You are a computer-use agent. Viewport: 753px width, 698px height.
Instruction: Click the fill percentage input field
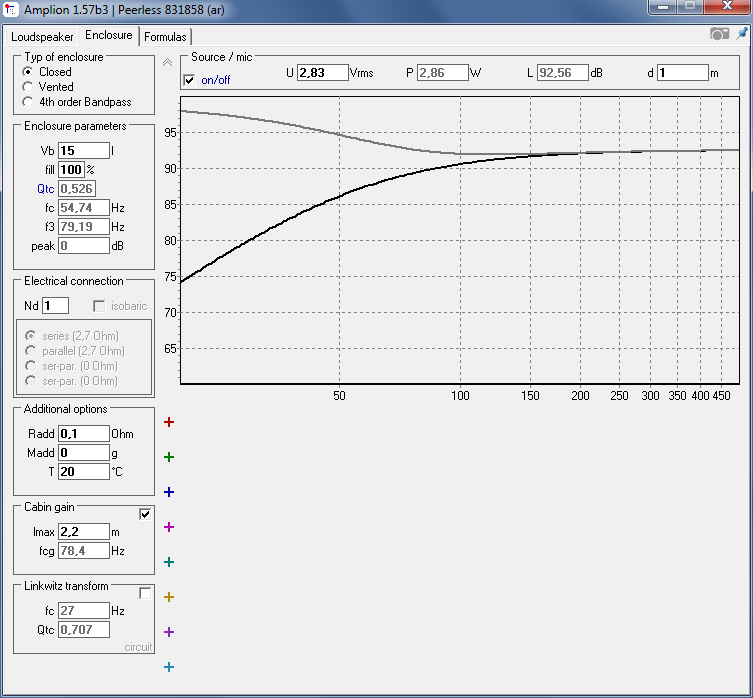coord(71,170)
